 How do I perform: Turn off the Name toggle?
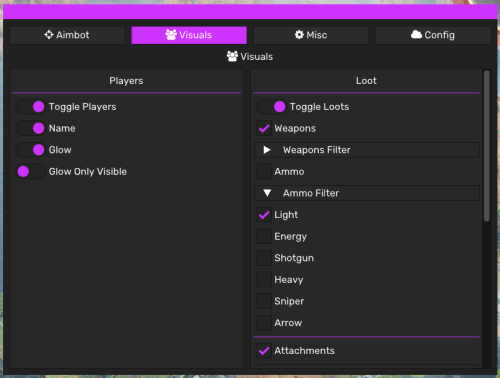click(x=31, y=128)
